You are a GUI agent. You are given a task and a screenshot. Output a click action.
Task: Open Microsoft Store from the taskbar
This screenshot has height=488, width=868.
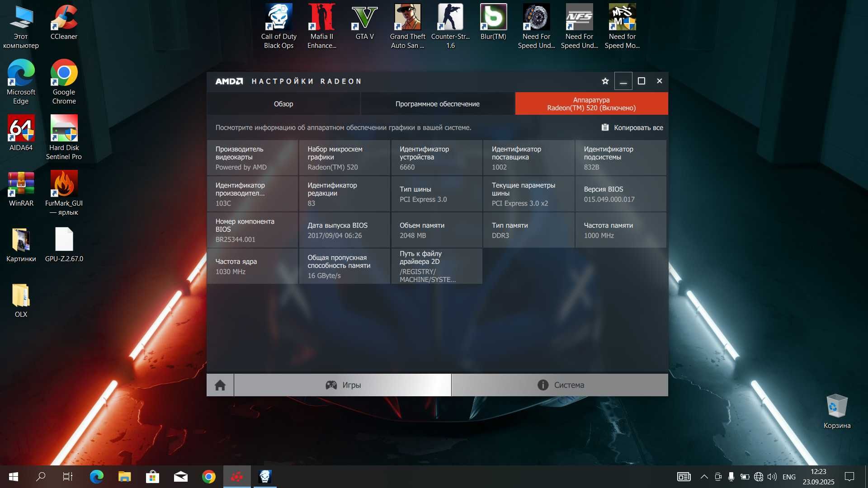pos(152,477)
